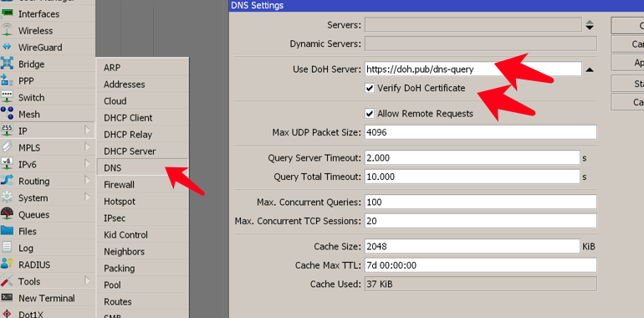This screenshot has height=318, width=644.
Task: Select Cloud in IP submenu
Action: [x=142, y=101]
